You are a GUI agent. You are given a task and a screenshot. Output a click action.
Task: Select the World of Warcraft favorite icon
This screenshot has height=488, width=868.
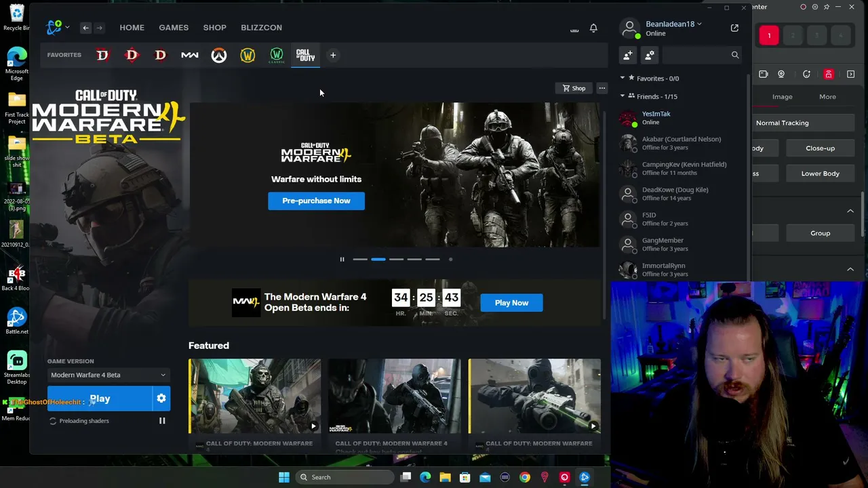pyautogui.click(x=248, y=55)
